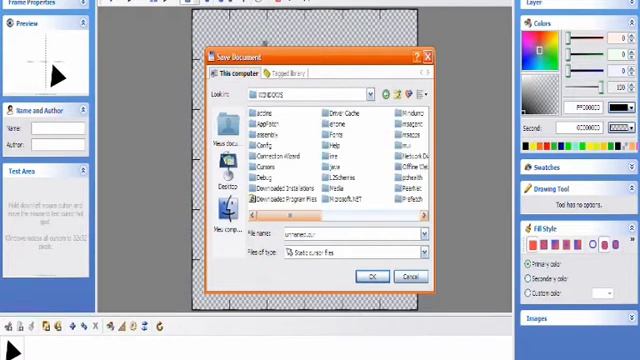Select the circle outline fill style icon
This screenshot has width=640, height=360.
pyautogui.click(x=593, y=244)
